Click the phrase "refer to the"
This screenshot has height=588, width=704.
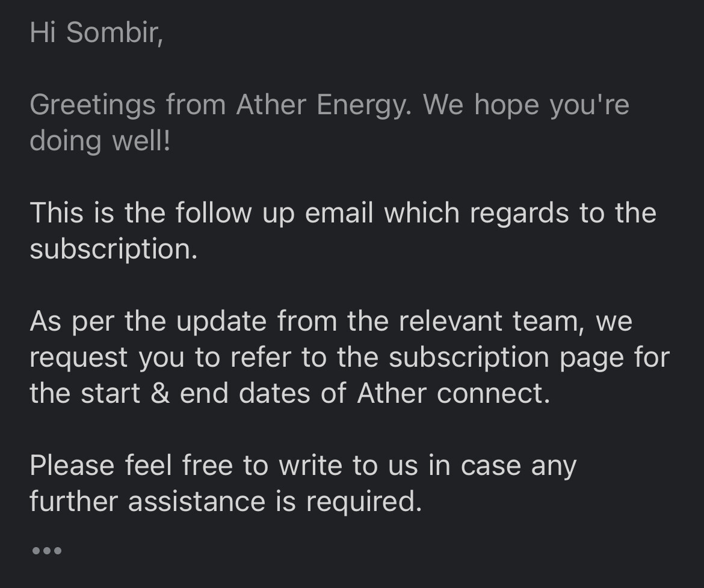[x=304, y=358]
